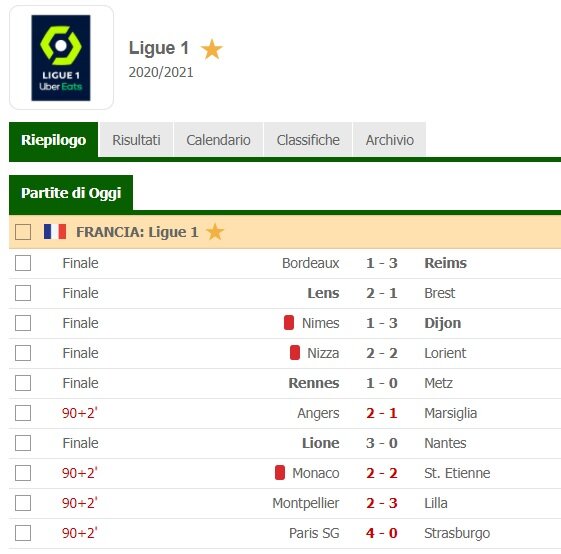Screen dimensions: 561x554
Task: Click the French flag icon
Action: tap(55, 232)
